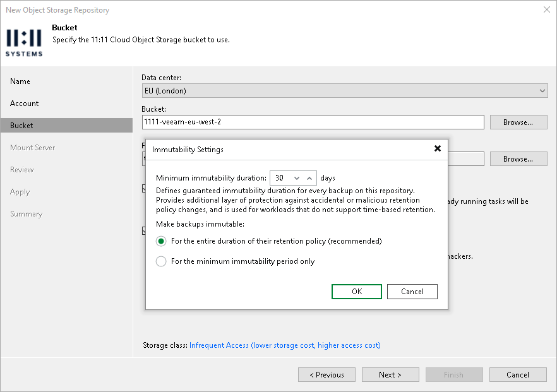Screen dimensions: 557x392
Task: Cancel the repository wizard
Action: coord(518,374)
